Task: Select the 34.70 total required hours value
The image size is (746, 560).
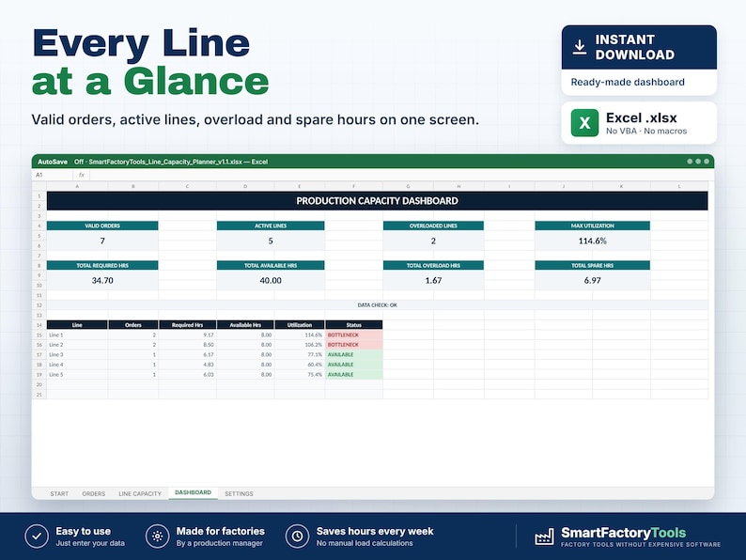Action: coord(102,280)
